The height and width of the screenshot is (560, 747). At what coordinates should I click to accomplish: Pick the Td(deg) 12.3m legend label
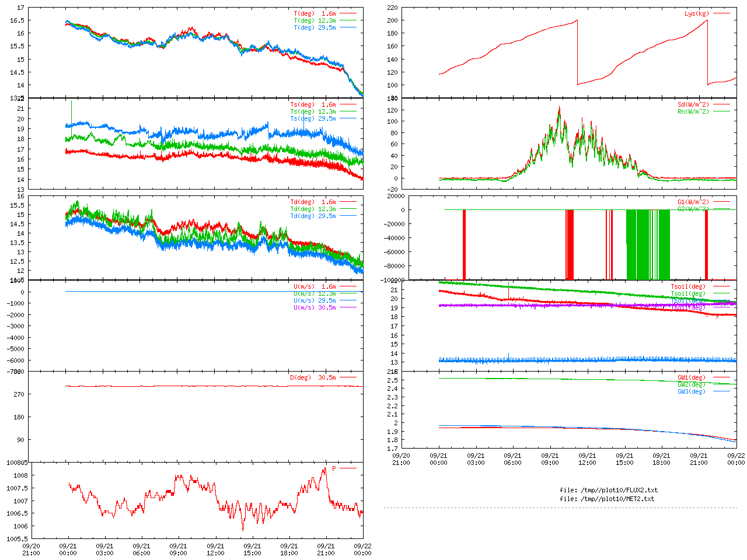pyautogui.click(x=313, y=209)
